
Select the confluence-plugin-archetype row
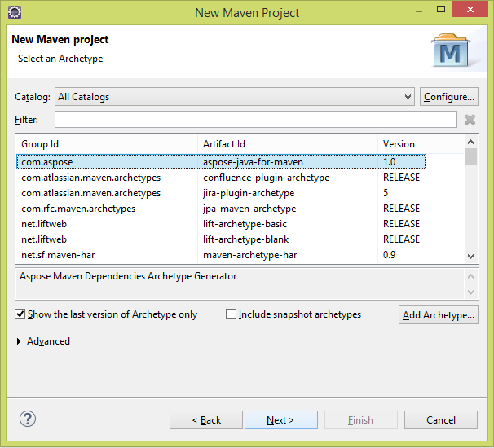click(221, 178)
